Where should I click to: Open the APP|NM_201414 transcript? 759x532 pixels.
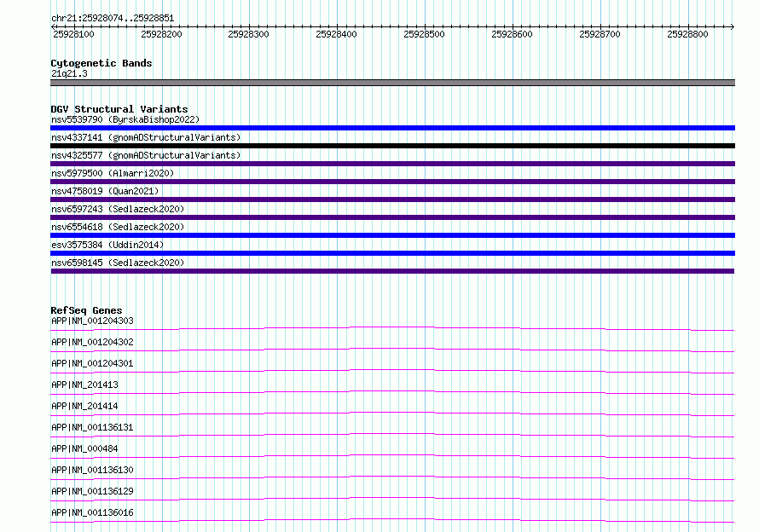84,406
